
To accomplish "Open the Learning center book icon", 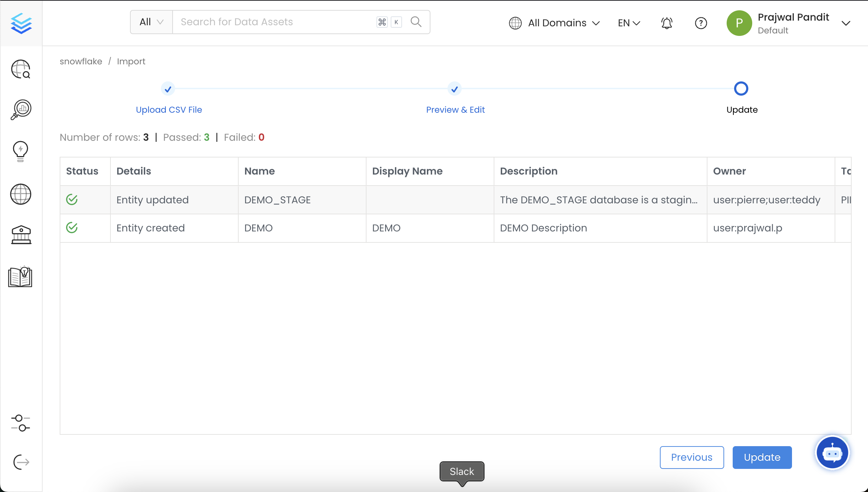I will pyautogui.click(x=20, y=277).
